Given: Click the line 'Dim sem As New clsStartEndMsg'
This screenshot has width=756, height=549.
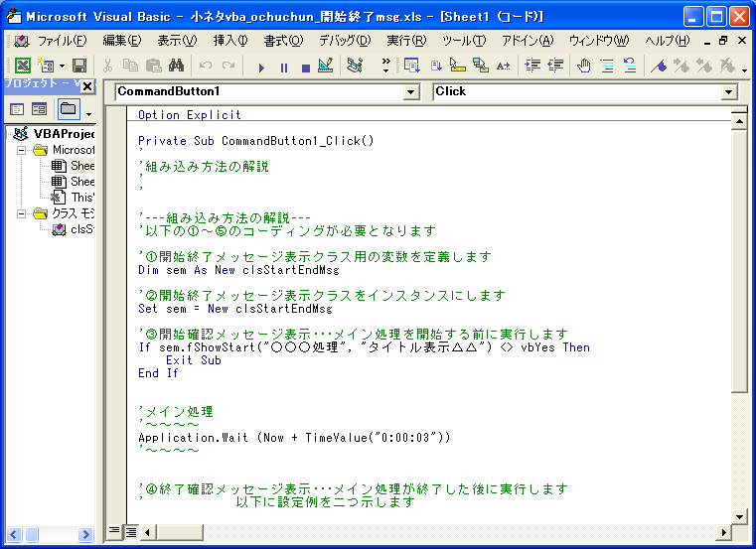Looking at the screenshot, I should (x=238, y=270).
